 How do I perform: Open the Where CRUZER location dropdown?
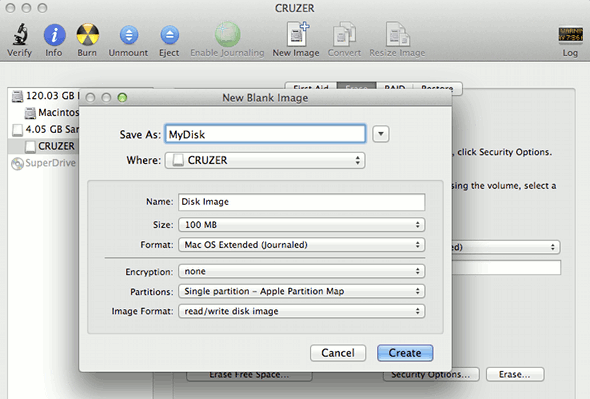[265, 160]
